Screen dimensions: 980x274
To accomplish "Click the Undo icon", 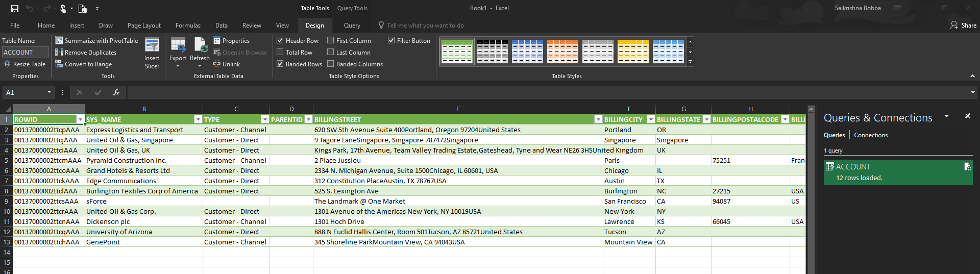I will coord(30,8).
